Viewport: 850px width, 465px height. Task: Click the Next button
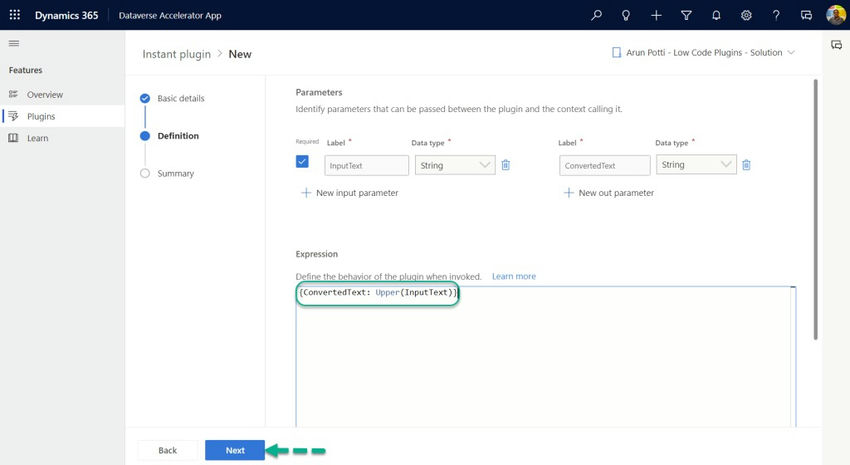pyautogui.click(x=235, y=450)
